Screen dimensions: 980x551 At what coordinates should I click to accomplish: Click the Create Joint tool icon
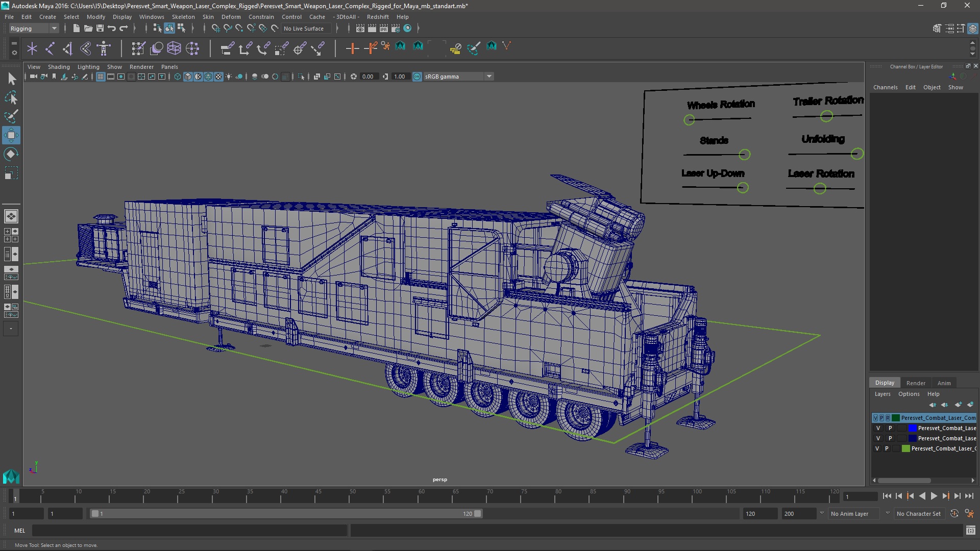50,48
